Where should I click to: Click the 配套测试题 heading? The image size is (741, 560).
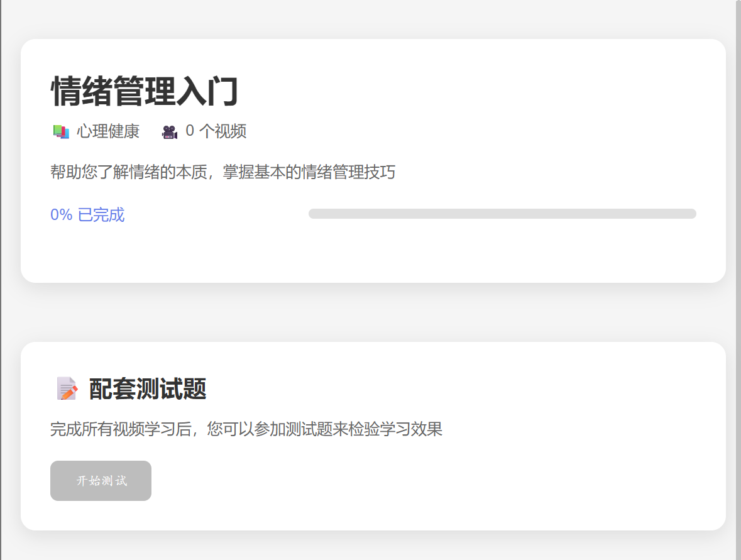click(148, 389)
